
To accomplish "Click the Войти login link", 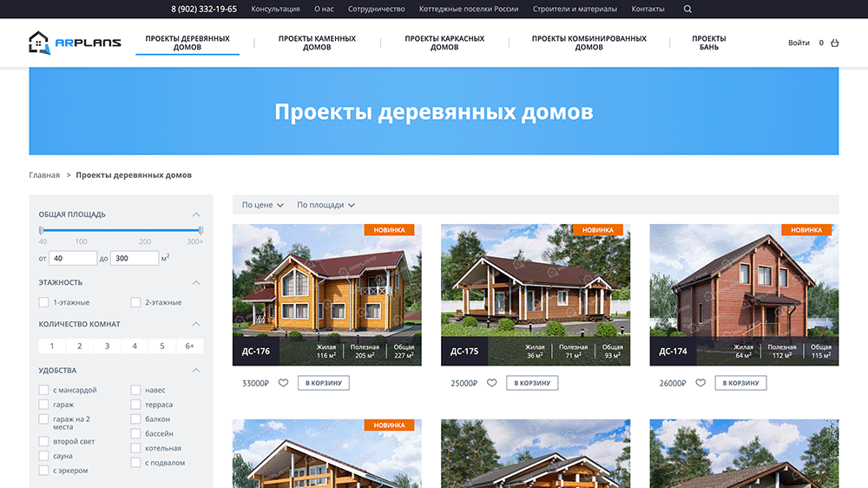I will click(x=799, y=43).
